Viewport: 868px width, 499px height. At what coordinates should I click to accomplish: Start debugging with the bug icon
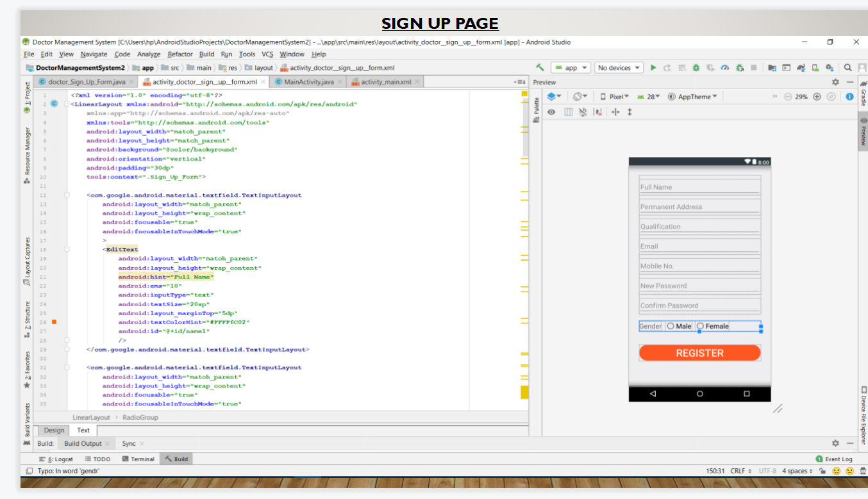[696, 67]
